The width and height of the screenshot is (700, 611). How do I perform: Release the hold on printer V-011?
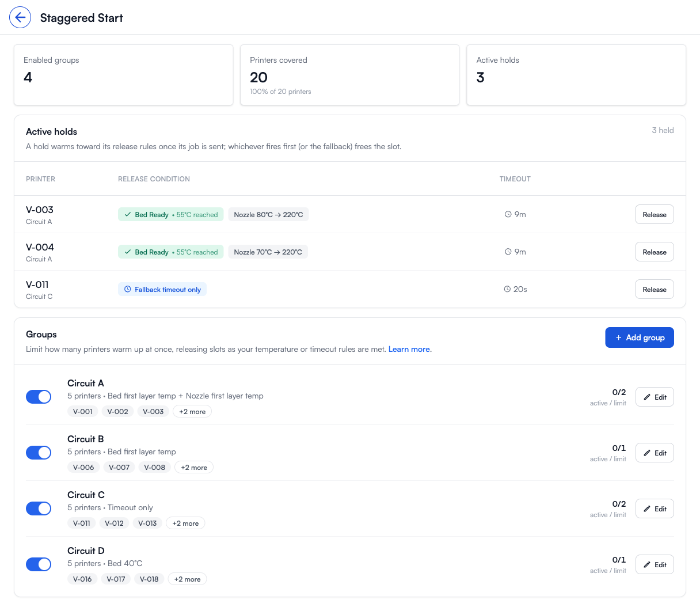coord(655,289)
